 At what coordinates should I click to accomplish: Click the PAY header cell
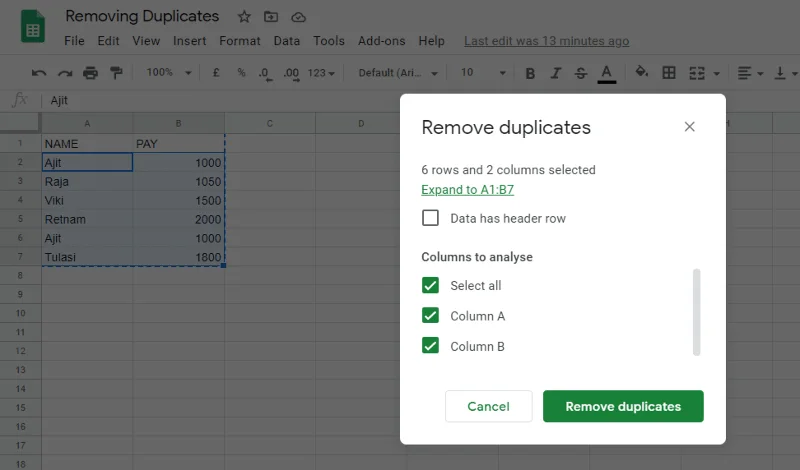click(179, 144)
